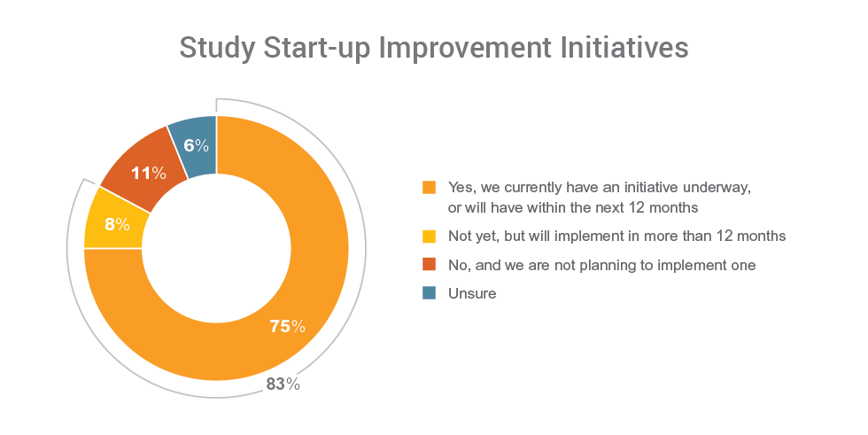
Task: Click the 11% percentage label
Action: coord(148,174)
